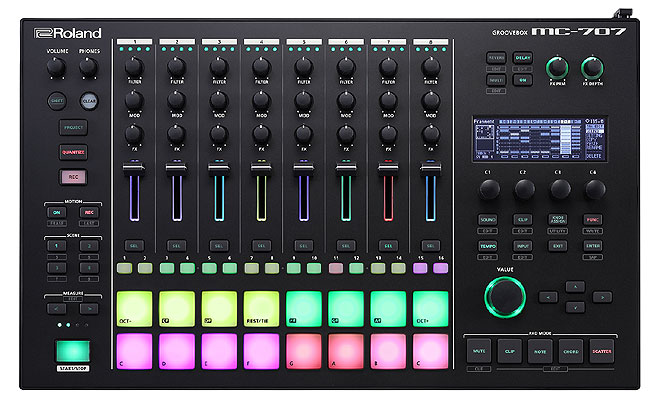This screenshot has width=660, height=408.
Task: Touch the VOLUME knob
Action: pyautogui.click(x=56, y=67)
